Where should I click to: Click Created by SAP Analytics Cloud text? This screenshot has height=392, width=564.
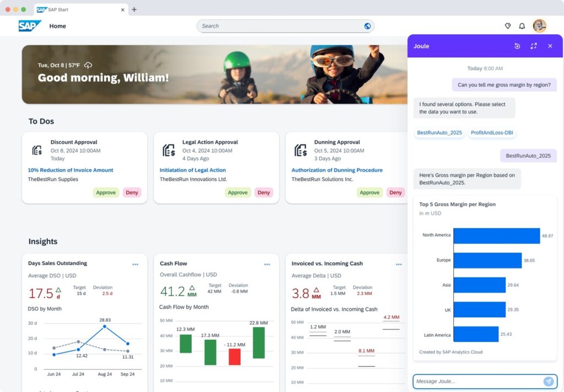[x=451, y=352]
